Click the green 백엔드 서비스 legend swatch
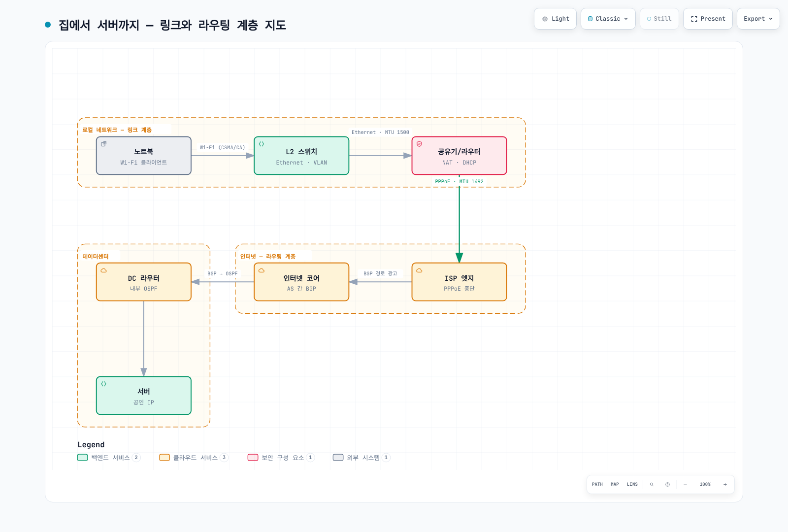The image size is (788, 532). 83,458
